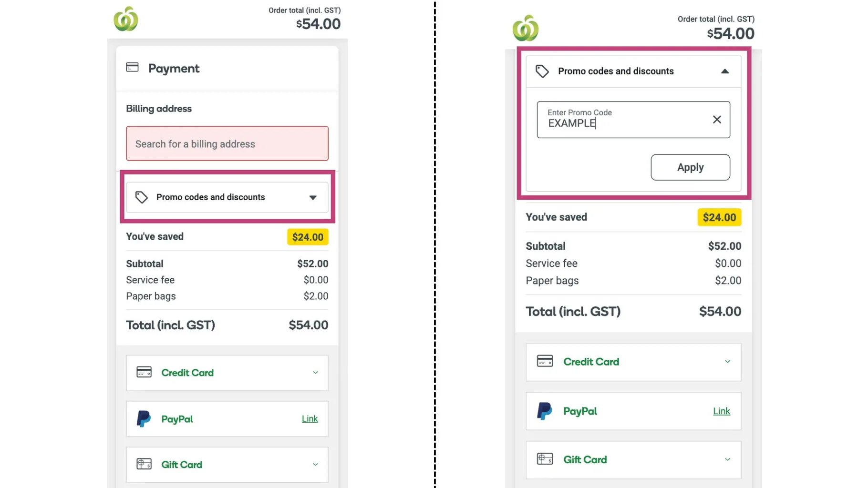Screen dimensions: 868x488
Task: Select the Credit Card icon in right payment list
Action: pyautogui.click(x=544, y=362)
